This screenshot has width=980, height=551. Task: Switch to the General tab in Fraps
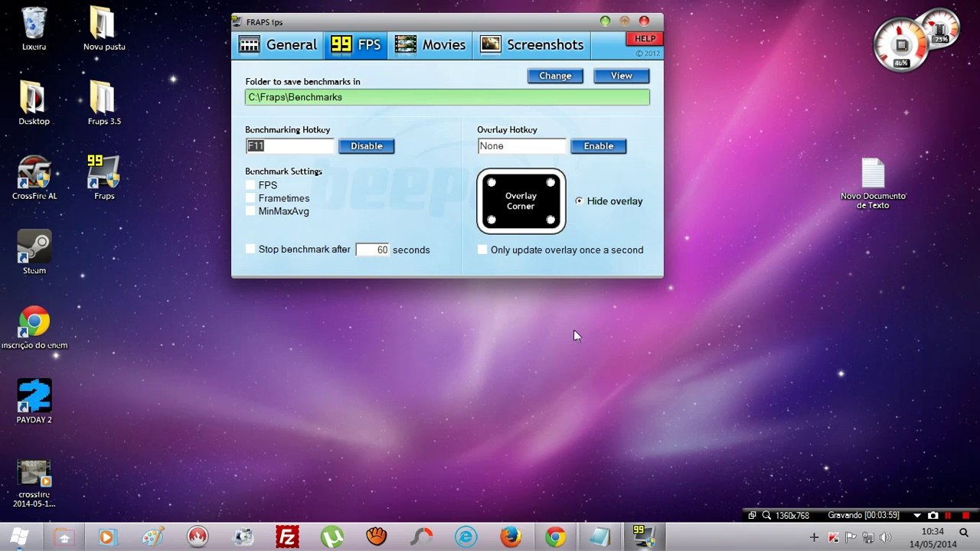point(277,45)
